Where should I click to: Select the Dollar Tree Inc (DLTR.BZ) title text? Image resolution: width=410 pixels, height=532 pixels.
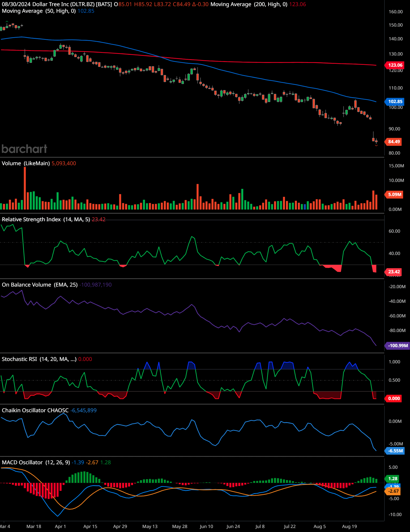63,4
